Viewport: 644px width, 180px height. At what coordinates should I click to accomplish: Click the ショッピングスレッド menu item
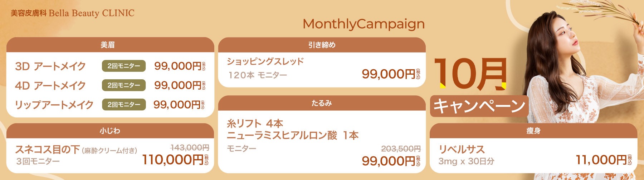click(265, 61)
